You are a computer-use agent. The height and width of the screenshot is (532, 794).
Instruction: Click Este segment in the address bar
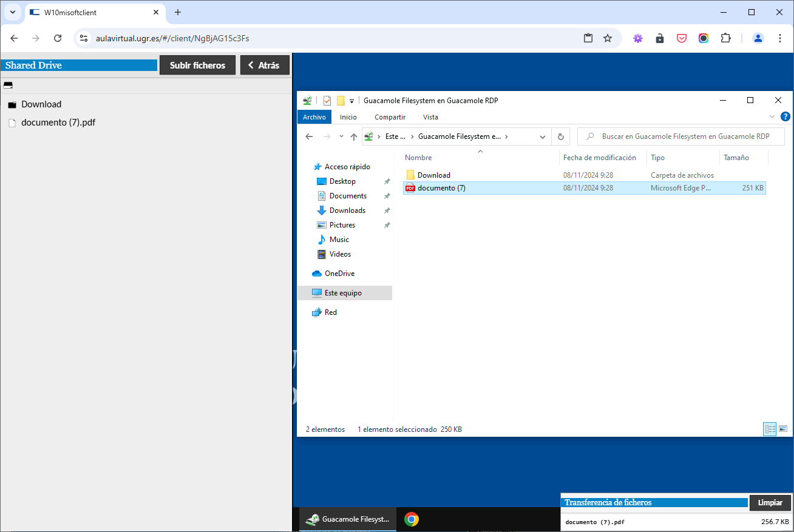coord(395,137)
